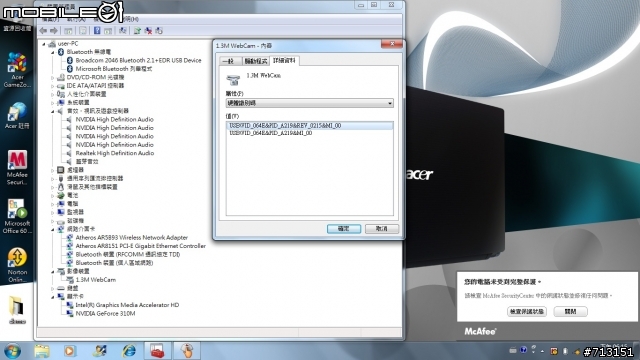The width and height of the screenshot is (640, 360).
Task: Cancel the dialog with the 取消 button
Action: (382, 229)
